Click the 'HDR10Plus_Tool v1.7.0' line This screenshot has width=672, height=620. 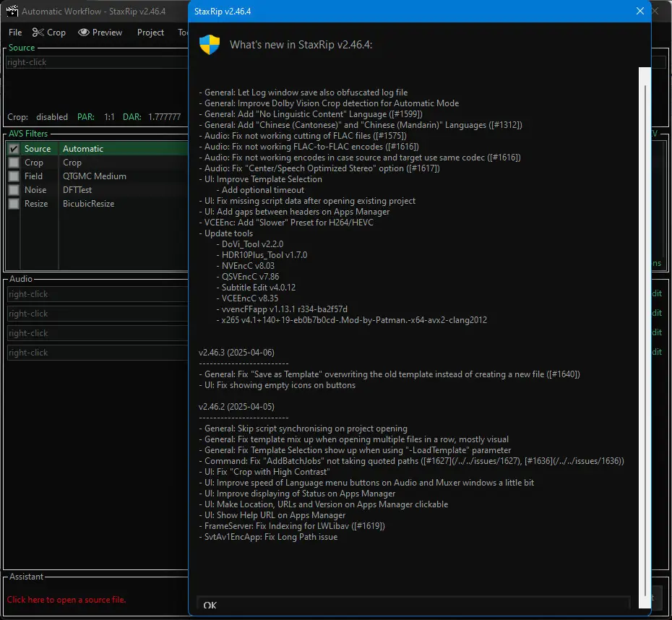pyautogui.click(x=262, y=255)
